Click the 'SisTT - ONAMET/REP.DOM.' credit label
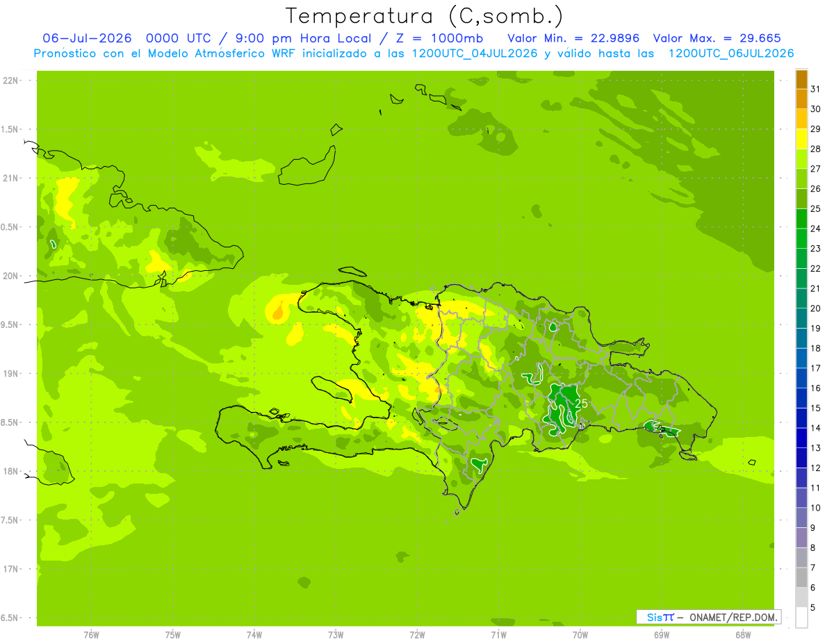The width and height of the screenshot is (834, 644). [x=708, y=617]
